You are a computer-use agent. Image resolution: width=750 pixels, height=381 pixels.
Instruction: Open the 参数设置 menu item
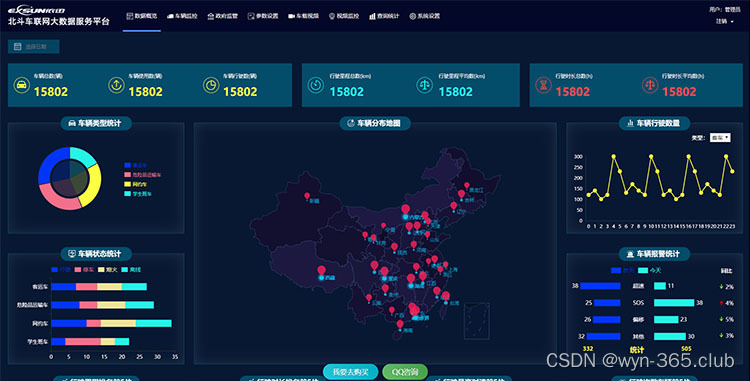pos(263,16)
